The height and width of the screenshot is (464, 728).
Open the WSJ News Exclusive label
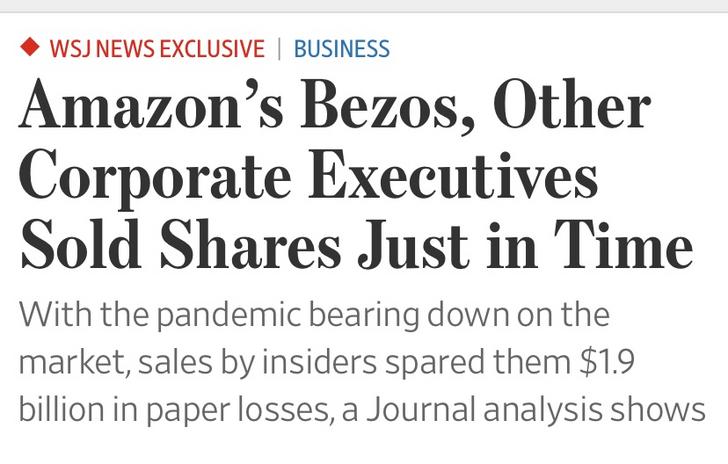(x=157, y=49)
